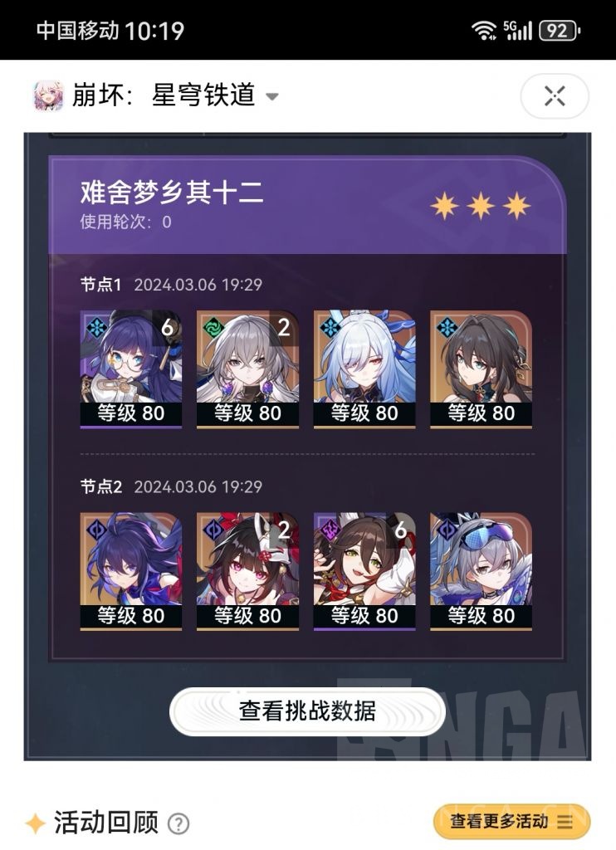This screenshot has height=850, width=616.
Task: Select the blue-white haired ice character in 节点1
Action: (364, 369)
